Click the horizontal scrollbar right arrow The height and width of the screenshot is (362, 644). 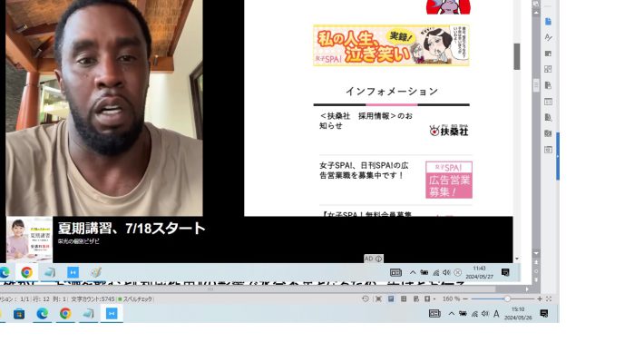pyautogui.click(x=527, y=289)
